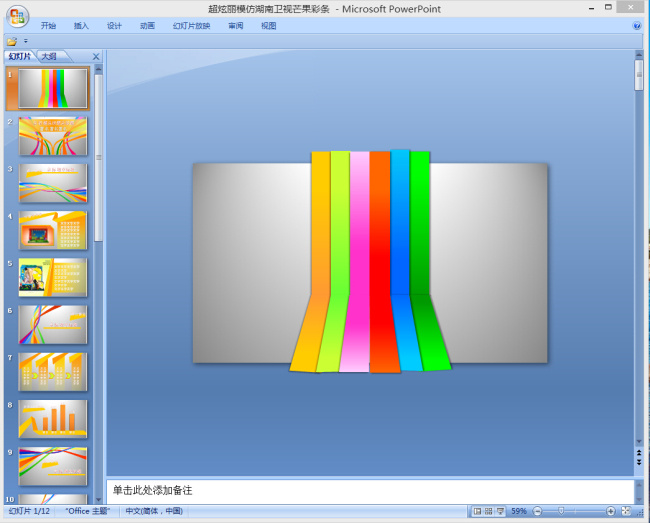Click thumbnail pane scroll-up arrow
The image size is (650, 523).
[x=98, y=70]
